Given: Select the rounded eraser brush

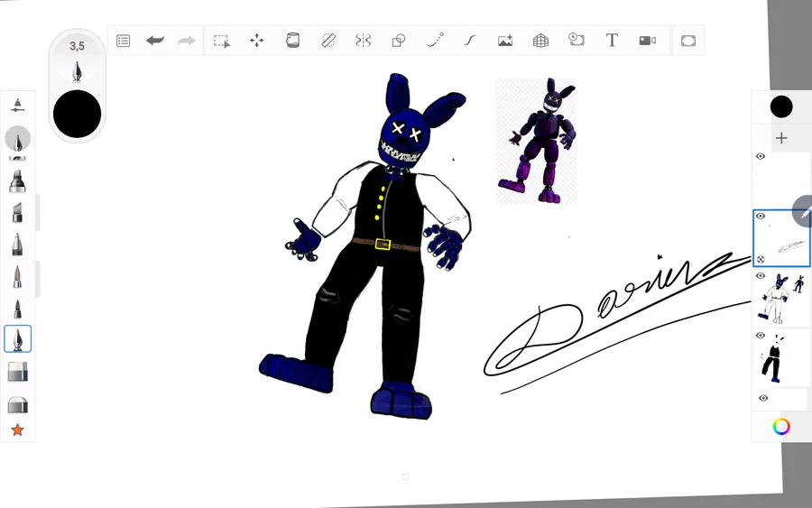Looking at the screenshot, I should [18, 404].
